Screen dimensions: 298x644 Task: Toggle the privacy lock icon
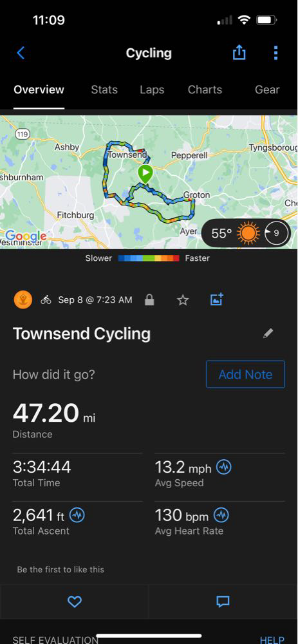coord(149,300)
